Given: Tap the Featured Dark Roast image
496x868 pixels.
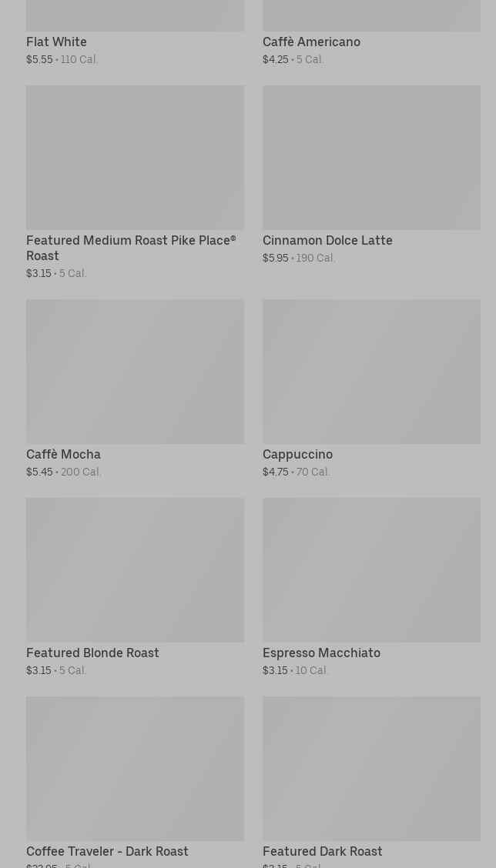Looking at the screenshot, I should [371, 768].
